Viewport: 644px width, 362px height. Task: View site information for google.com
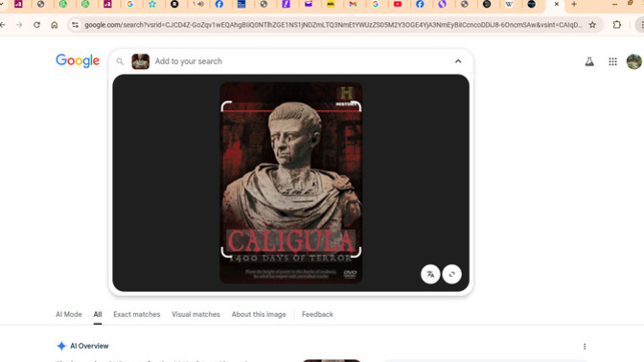point(75,25)
